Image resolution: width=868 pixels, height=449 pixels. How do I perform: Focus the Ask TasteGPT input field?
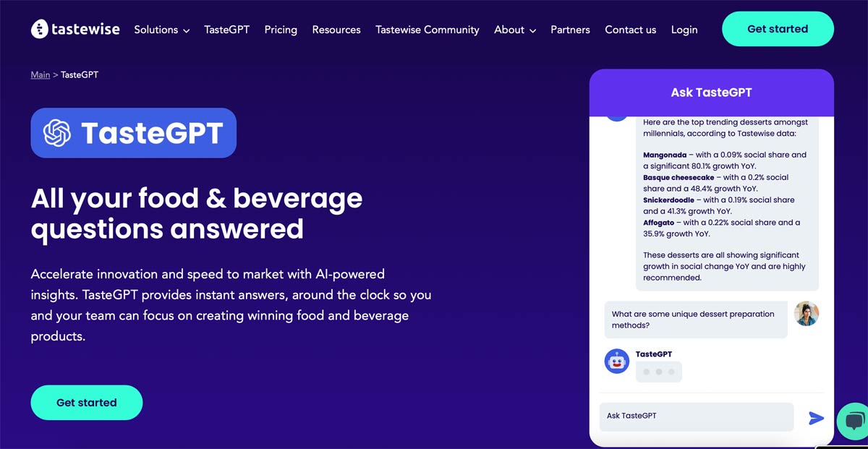(697, 416)
